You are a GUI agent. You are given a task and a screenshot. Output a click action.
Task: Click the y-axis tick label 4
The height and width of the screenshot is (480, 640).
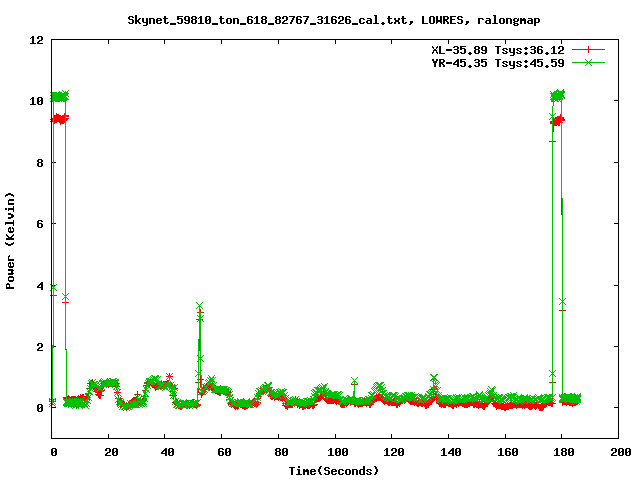pos(40,285)
